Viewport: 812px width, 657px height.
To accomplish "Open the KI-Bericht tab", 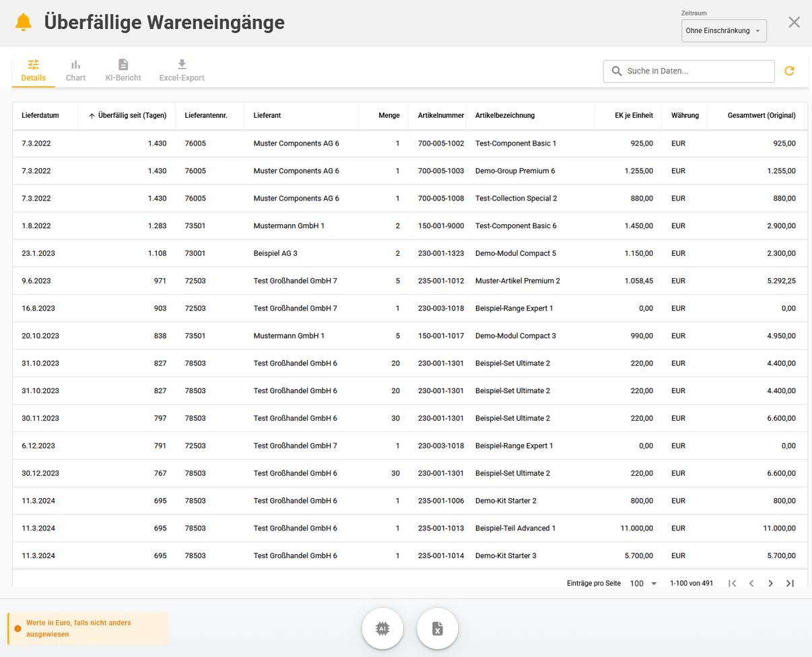I will pyautogui.click(x=123, y=70).
